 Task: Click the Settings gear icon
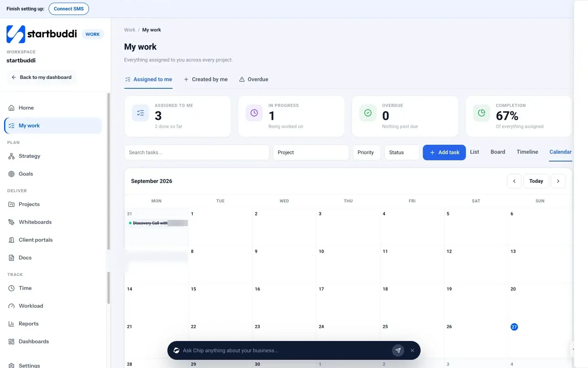point(11,366)
